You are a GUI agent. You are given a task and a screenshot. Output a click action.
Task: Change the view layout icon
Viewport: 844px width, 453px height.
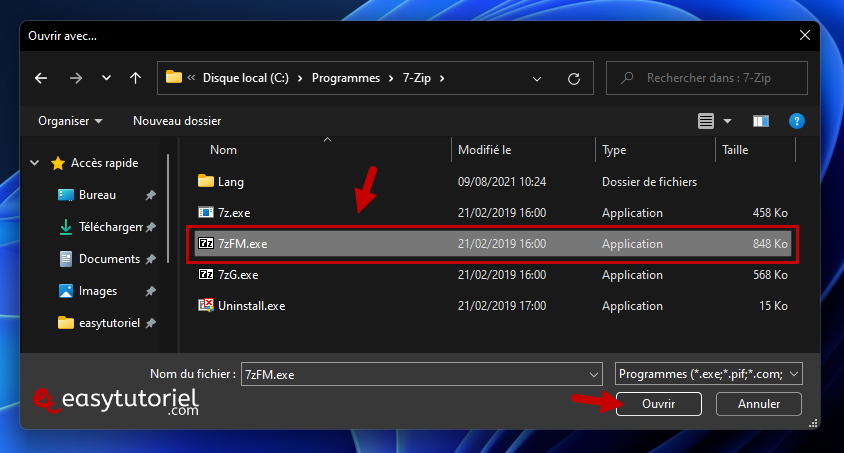click(706, 121)
